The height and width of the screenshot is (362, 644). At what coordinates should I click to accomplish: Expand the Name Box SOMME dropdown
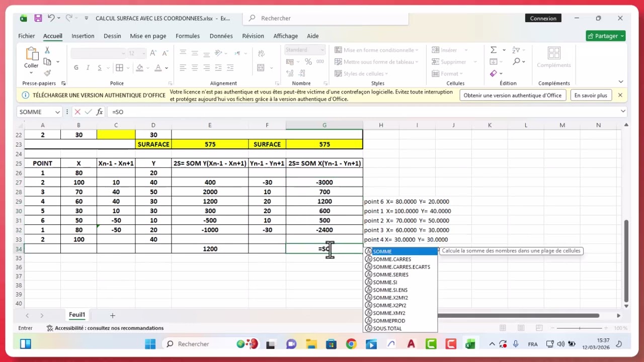coord(58,112)
